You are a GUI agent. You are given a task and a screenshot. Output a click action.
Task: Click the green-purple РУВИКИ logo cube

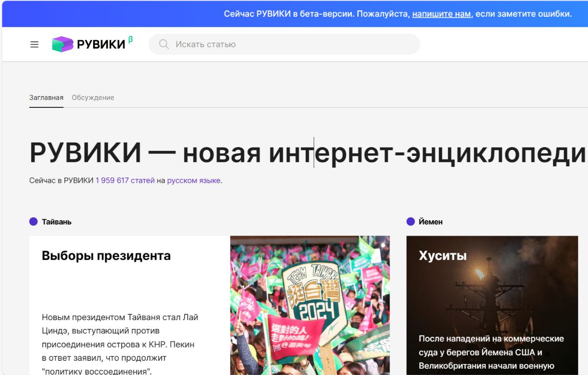[x=62, y=45]
